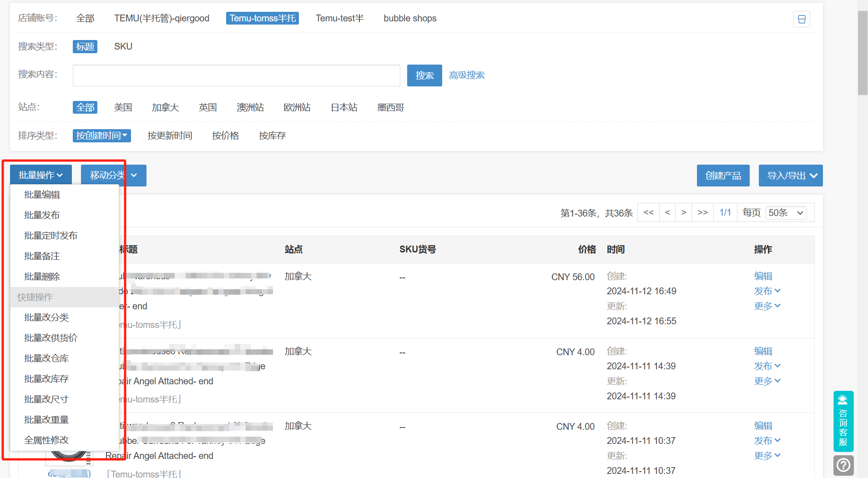Expand the 导入/导出 dropdown button
Image resolution: width=868 pixels, height=478 pixels.
click(x=791, y=176)
